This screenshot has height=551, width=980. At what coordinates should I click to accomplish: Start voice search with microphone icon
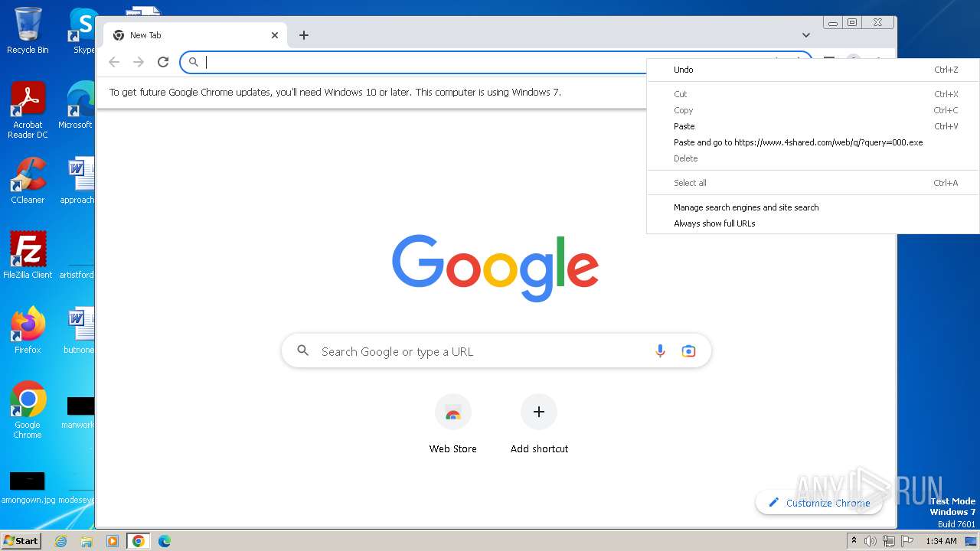(x=660, y=351)
